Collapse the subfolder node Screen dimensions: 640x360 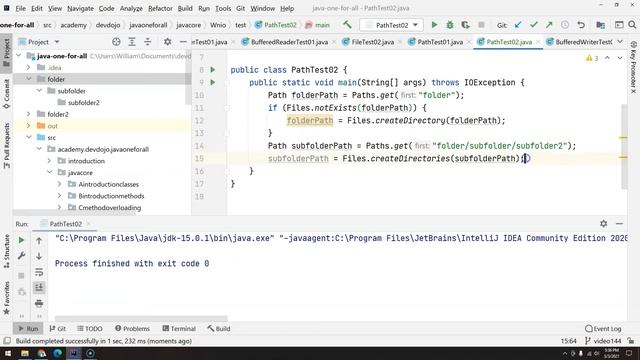coord(39,91)
